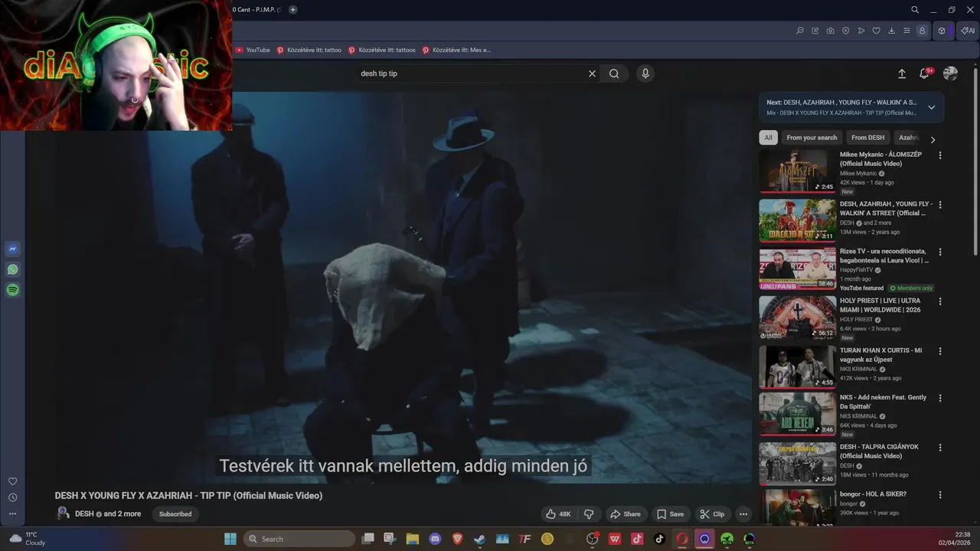Open options for NKS Add nekem video
The image size is (980, 551).
pos(940,399)
